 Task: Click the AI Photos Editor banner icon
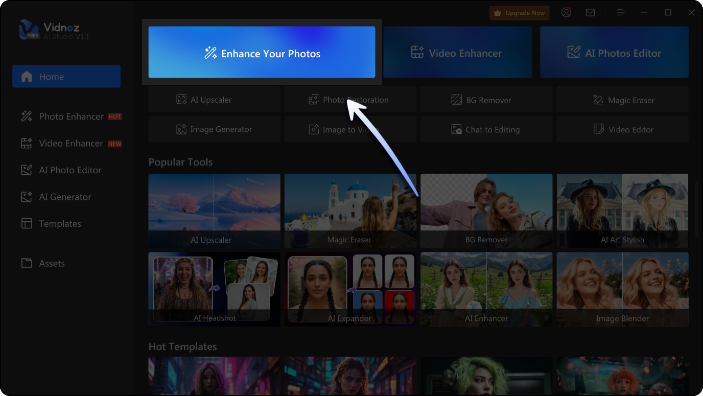tap(573, 52)
